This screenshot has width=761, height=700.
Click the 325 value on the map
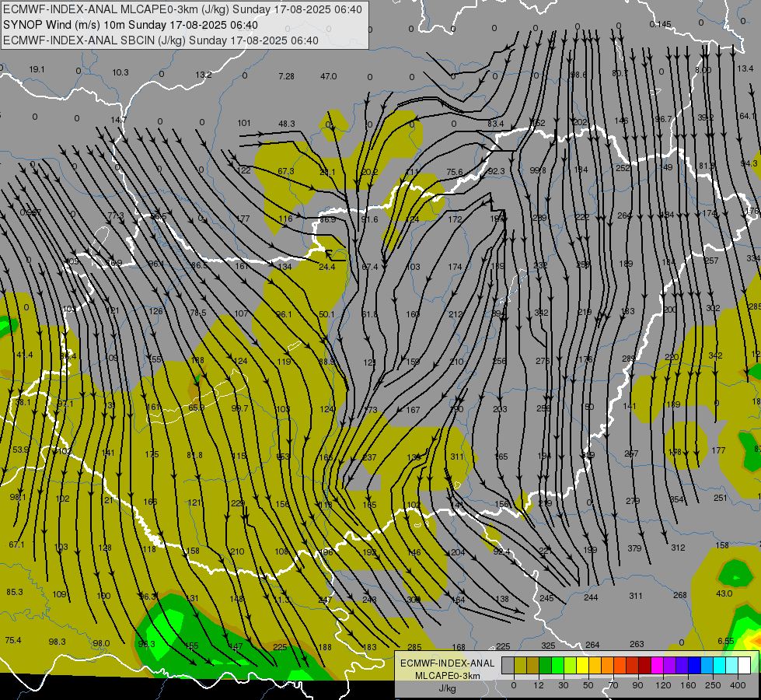pyautogui.click(x=548, y=646)
